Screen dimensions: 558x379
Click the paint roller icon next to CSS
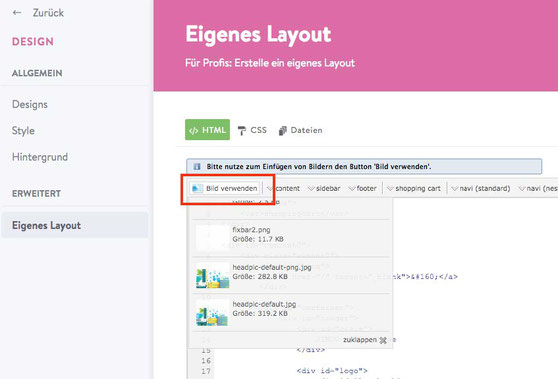(242, 131)
